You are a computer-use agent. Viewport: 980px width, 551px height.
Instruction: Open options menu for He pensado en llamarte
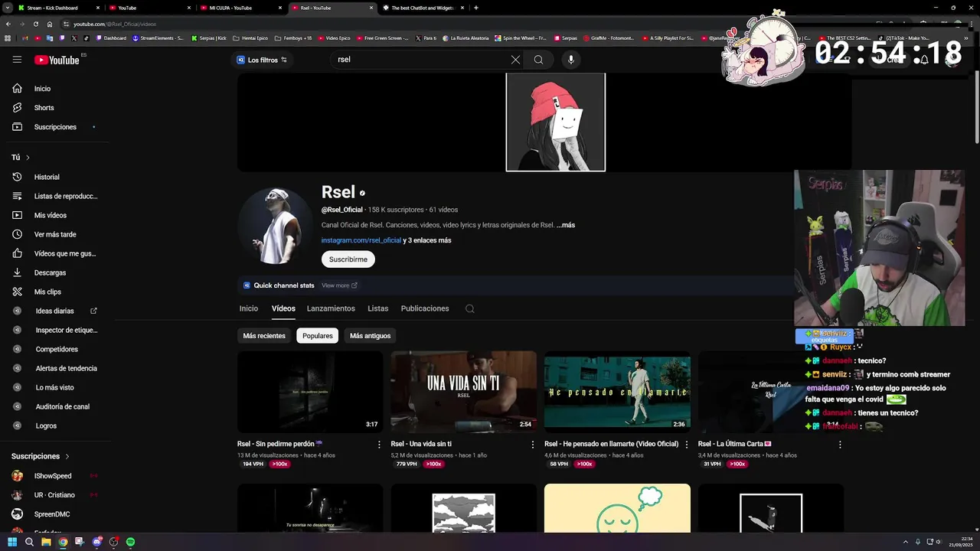(686, 444)
